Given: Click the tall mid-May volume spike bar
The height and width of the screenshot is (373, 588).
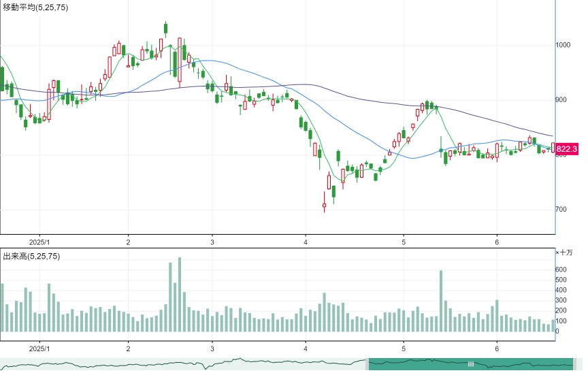Looking at the screenshot, I should [441, 301].
